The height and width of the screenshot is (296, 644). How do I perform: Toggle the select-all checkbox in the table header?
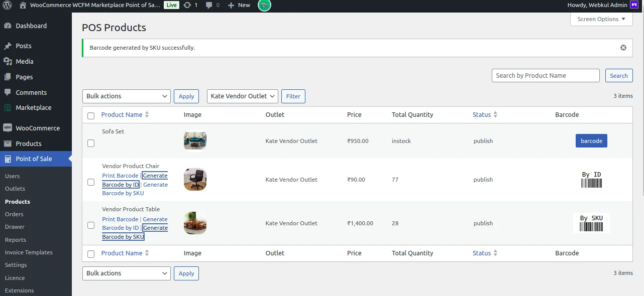point(91,116)
